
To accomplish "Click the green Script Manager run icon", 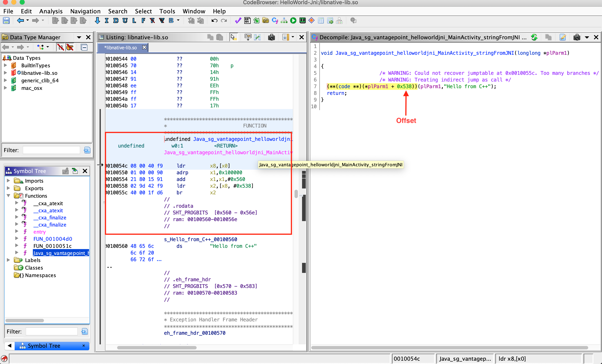I will (293, 21).
